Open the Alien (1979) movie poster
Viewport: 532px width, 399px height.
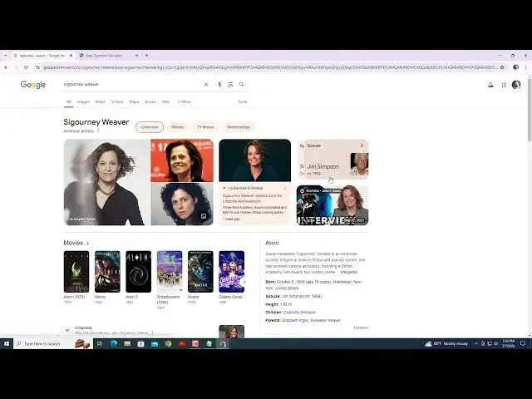(76, 272)
